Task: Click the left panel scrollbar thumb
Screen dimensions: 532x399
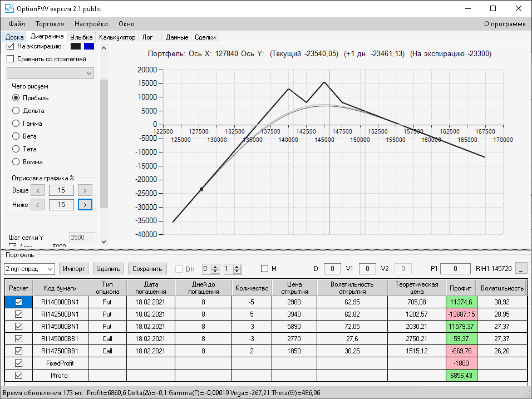Action: (104, 144)
